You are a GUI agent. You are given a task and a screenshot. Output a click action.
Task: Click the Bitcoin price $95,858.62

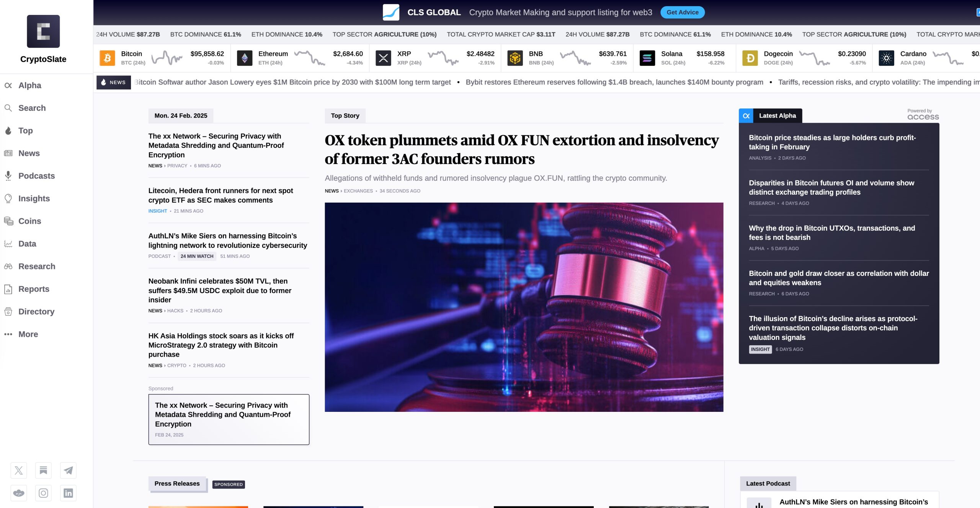tap(207, 54)
